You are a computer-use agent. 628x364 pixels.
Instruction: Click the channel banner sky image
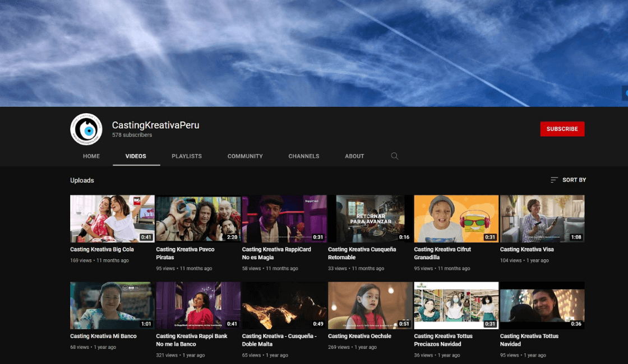(314, 53)
